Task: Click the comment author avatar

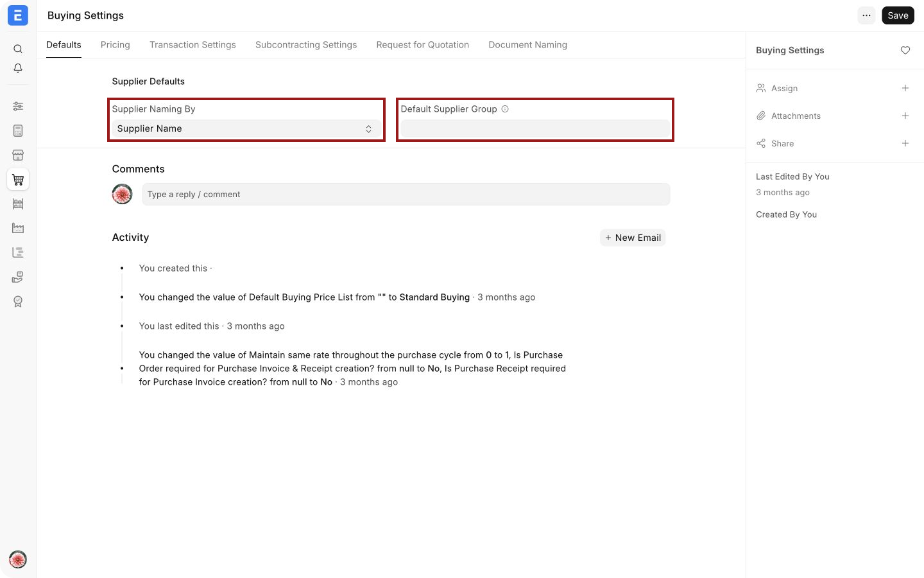Action: click(x=122, y=194)
